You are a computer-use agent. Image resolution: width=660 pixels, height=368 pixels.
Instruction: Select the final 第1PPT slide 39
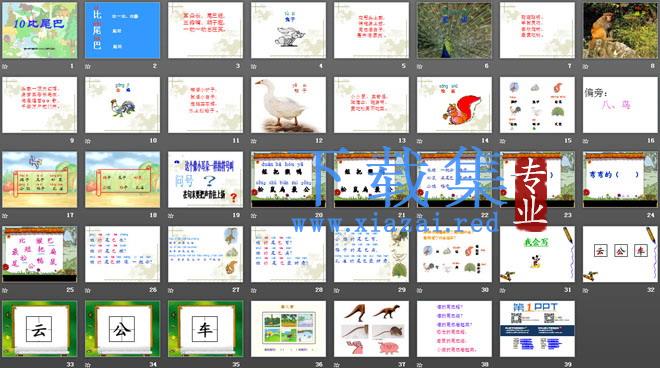click(537, 328)
